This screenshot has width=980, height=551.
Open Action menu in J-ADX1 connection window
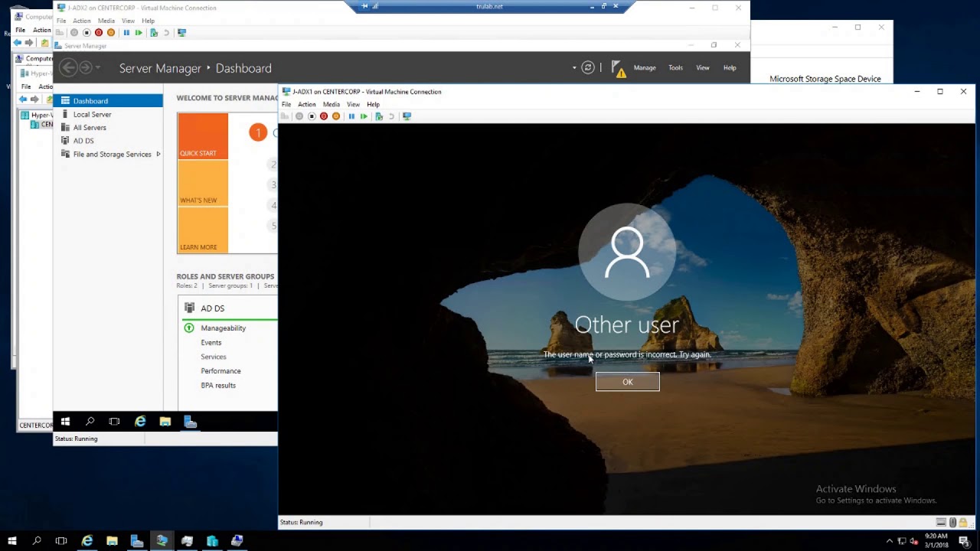point(306,104)
